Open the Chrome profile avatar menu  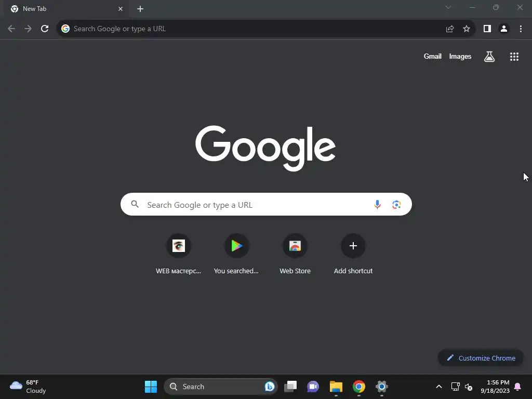[x=504, y=29]
